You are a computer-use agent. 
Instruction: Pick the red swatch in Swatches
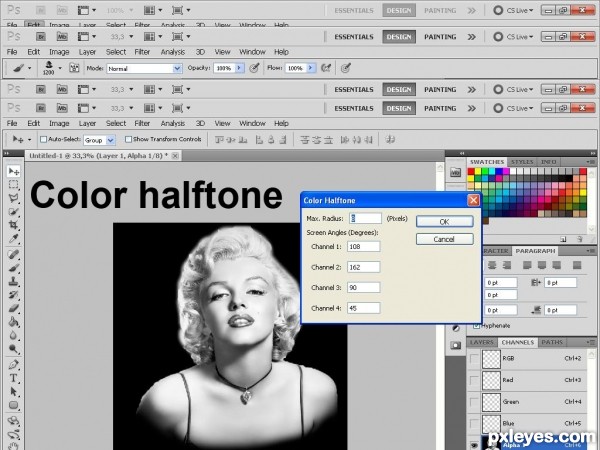point(471,171)
